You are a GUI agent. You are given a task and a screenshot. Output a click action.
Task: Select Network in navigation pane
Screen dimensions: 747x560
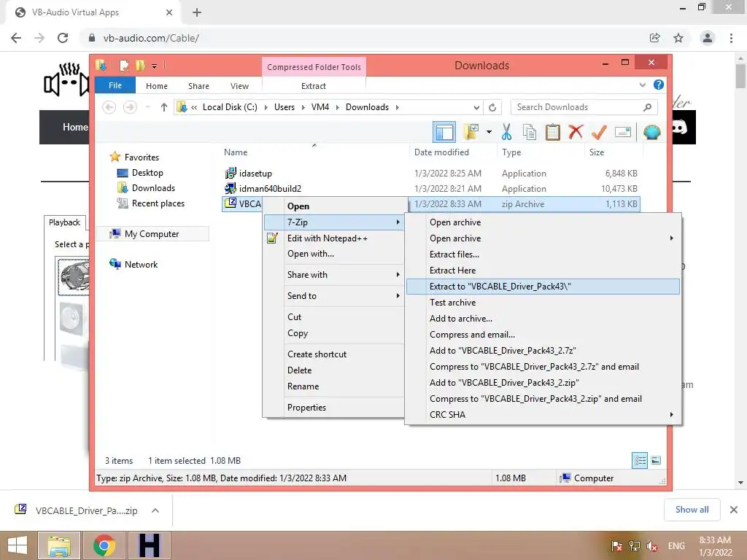141,264
